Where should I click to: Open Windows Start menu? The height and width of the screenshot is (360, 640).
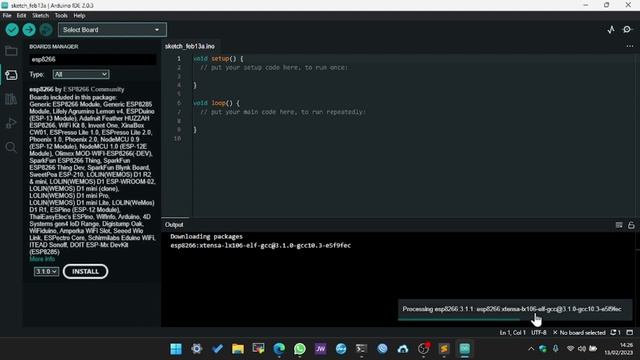click(x=176, y=349)
